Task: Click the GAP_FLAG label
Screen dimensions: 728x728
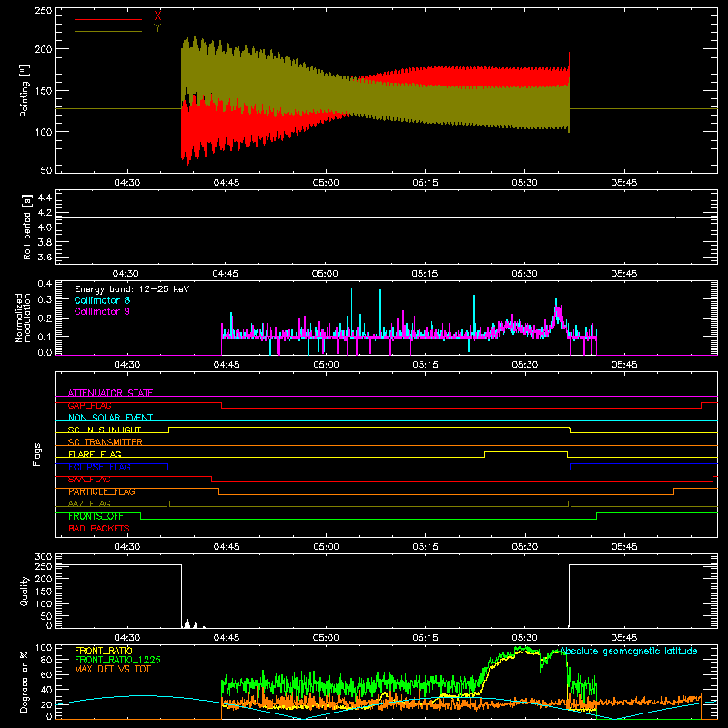Action: (89, 405)
